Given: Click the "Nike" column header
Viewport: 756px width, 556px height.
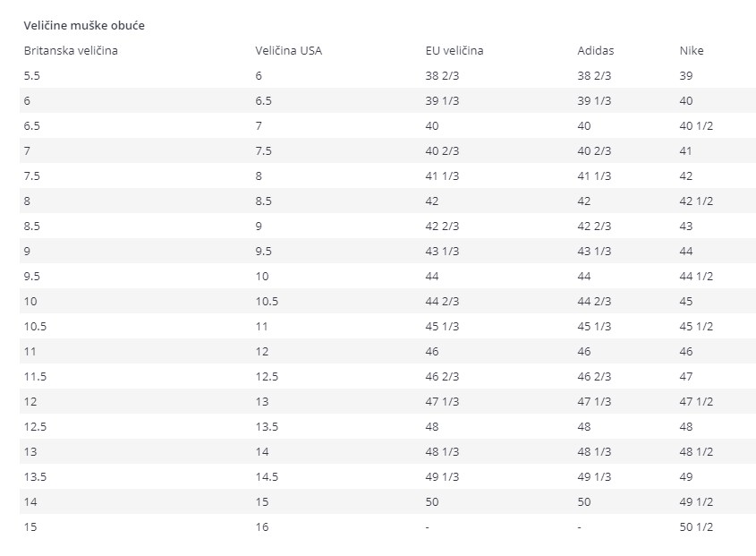Looking at the screenshot, I should [x=692, y=50].
